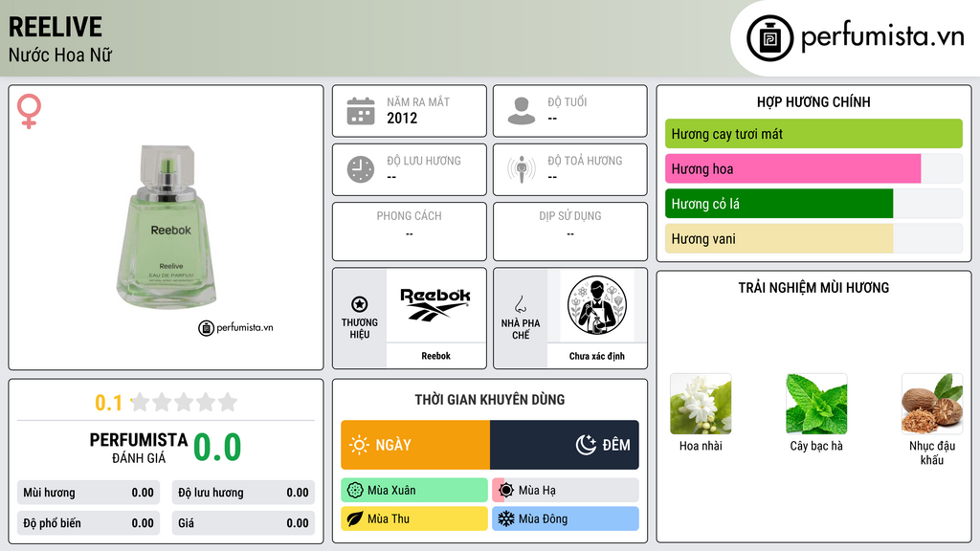Click the perfumer illustration icon
The image size is (980, 551).
click(597, 305)
